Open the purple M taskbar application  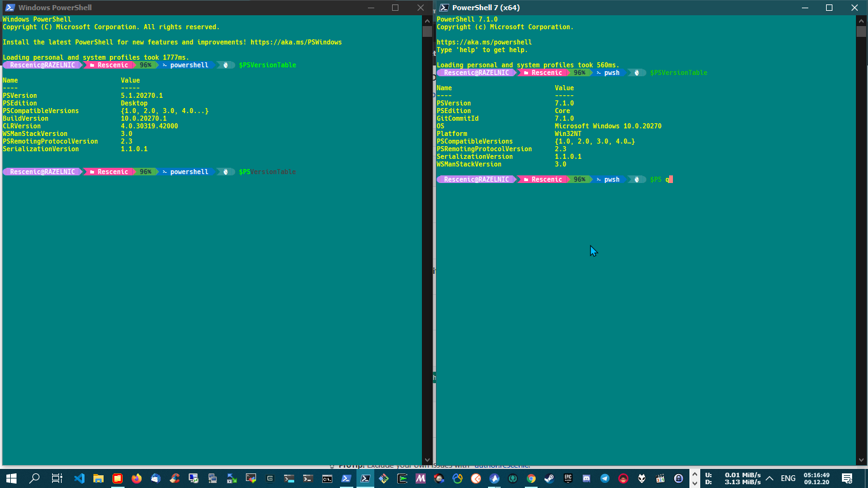tap(420, 478)
